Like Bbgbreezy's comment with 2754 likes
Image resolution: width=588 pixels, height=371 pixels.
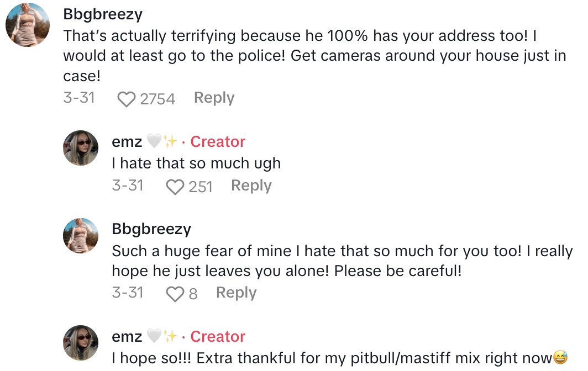click(127, 99)
